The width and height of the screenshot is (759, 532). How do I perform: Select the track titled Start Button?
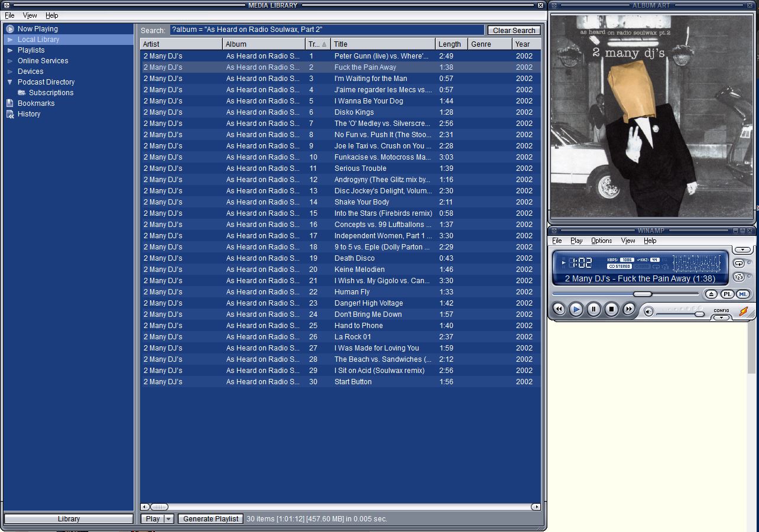(x=341, y=382)
